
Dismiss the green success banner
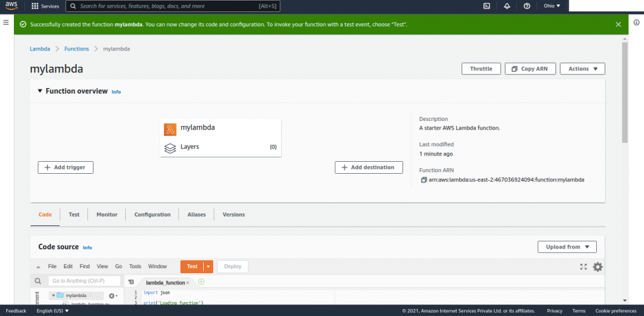(x=618, y=25)
